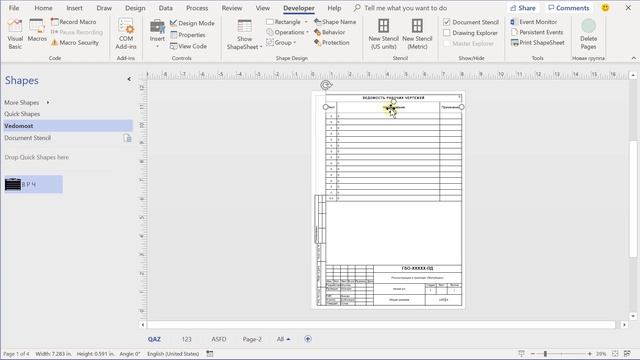Open the File menu
The height and width of the screenshot is (360, 640).
pyautogui.click(x=14, y=8)
